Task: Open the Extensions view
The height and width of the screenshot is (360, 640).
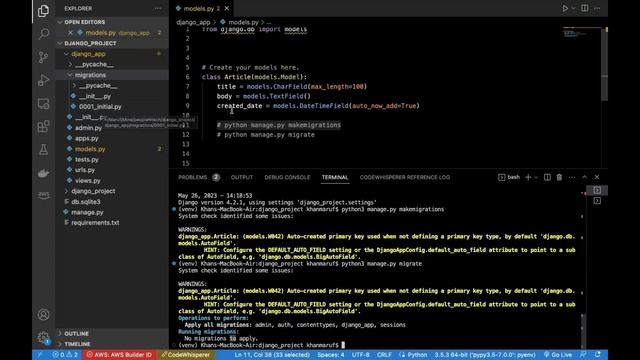Action: [x=43, y=126]
